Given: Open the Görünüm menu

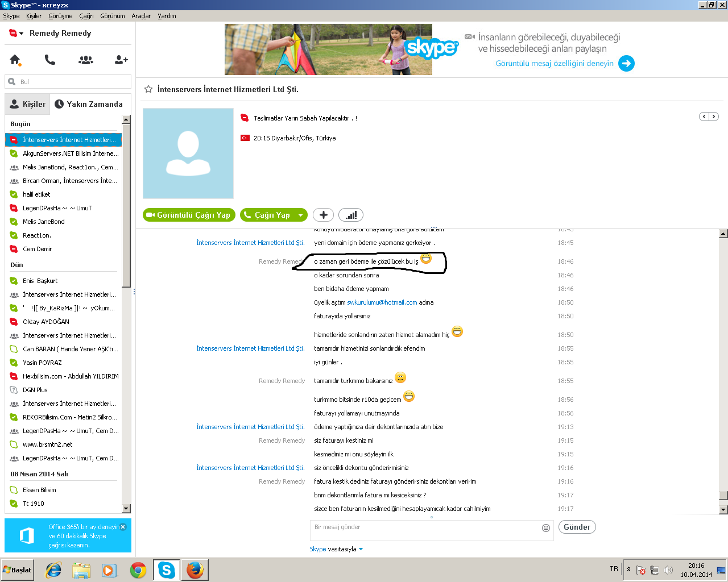Looking at the screenshot, I should tap(113, 16).
